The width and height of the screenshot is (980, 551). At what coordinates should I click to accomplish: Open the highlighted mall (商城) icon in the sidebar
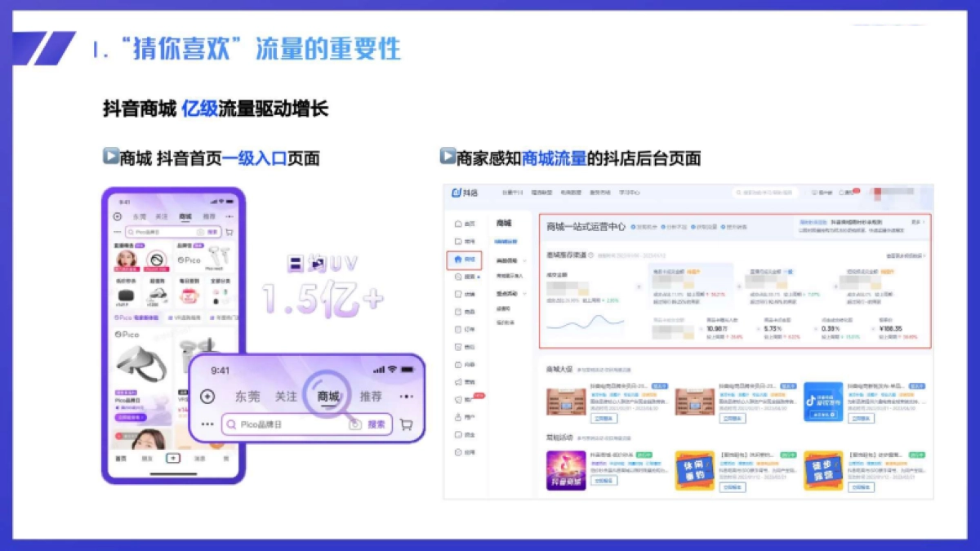pyautogui.click(x=457, y=260)
